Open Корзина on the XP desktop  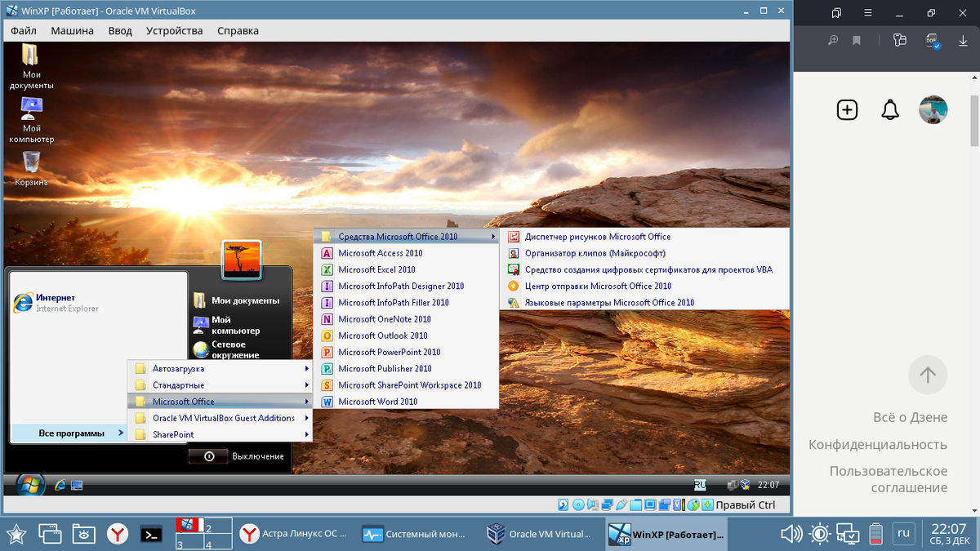(x=31, y=169)
